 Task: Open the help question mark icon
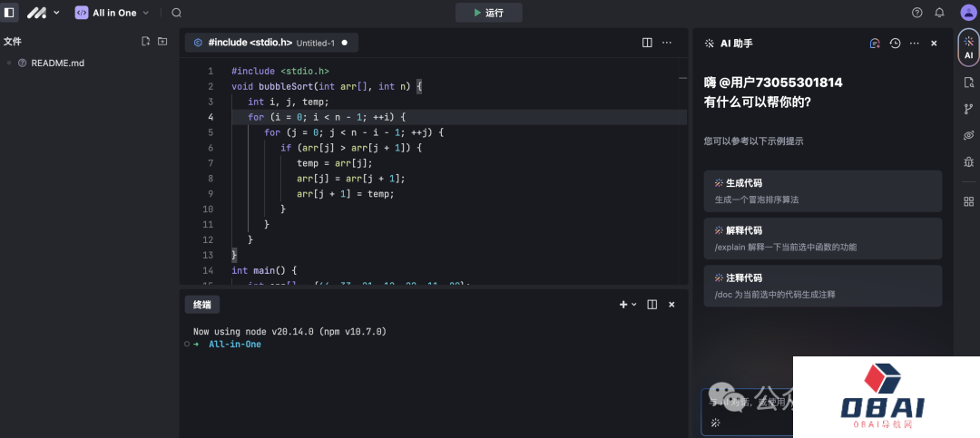(x=916, y=13)
